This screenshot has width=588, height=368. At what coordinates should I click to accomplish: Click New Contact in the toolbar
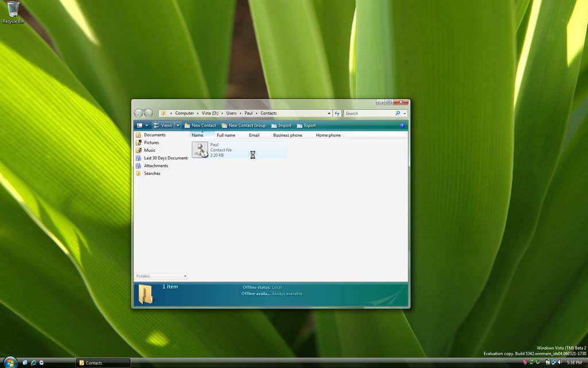point(200,125)
